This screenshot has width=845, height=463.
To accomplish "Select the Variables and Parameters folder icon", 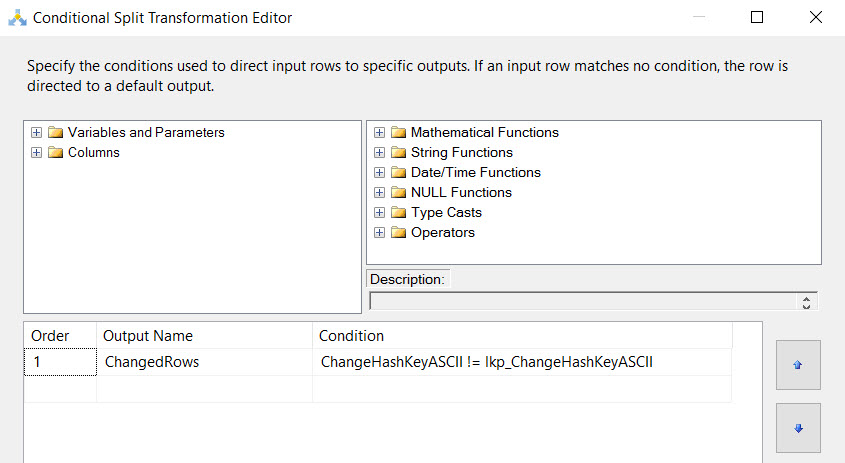I will 56,132.
